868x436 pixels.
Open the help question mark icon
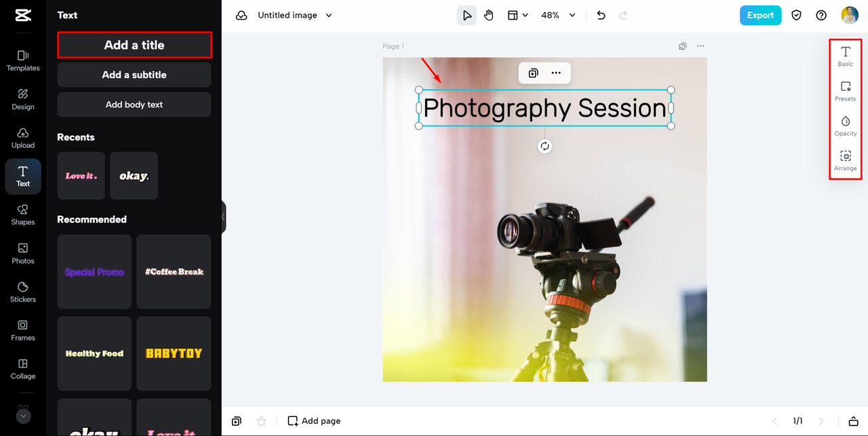(821, 15)
